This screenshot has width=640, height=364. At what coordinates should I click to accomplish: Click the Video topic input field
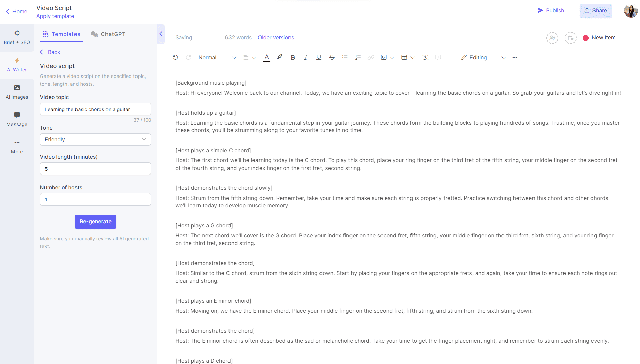(x=95, y=109)
